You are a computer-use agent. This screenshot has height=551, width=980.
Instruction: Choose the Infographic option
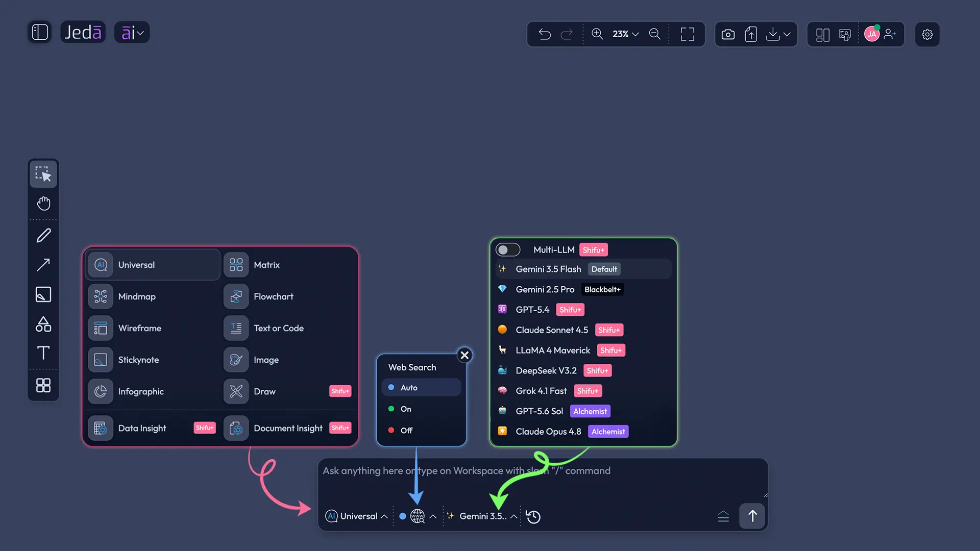[153, 391]
